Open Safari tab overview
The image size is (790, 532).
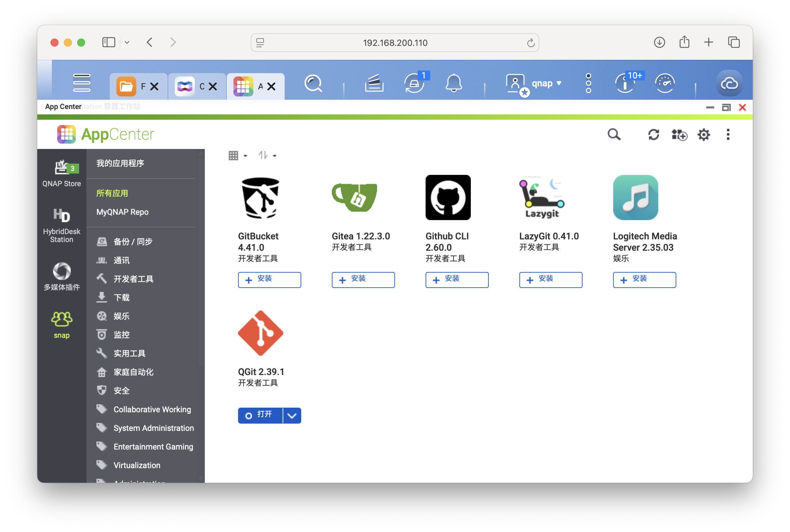point(734,43)
